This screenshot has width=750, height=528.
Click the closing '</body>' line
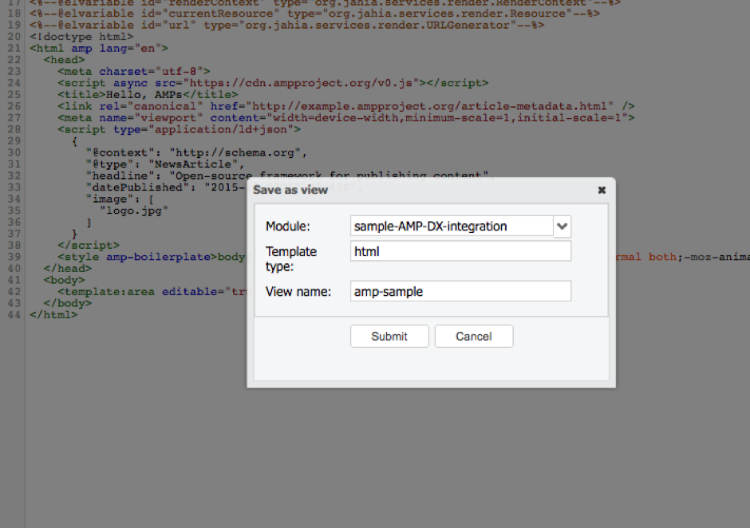(x=67, y=303)
